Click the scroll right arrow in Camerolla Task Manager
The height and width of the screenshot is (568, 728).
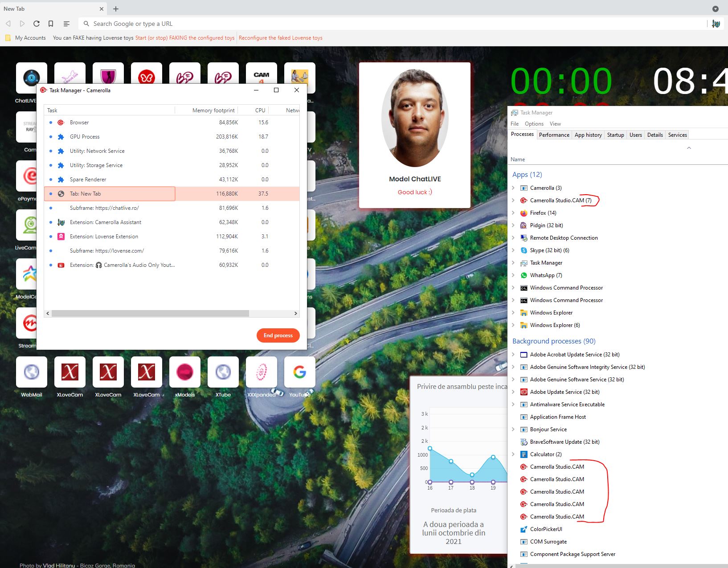296,313
